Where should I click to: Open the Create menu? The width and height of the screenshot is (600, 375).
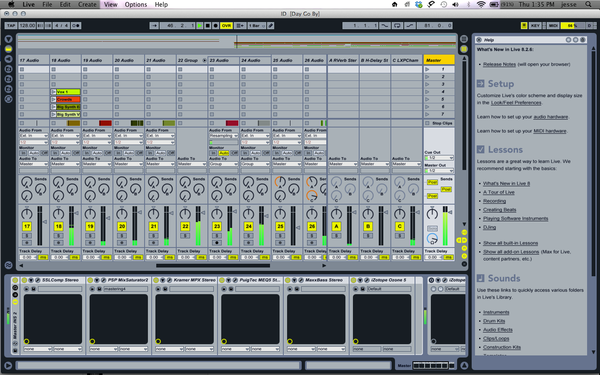[87, 5]
